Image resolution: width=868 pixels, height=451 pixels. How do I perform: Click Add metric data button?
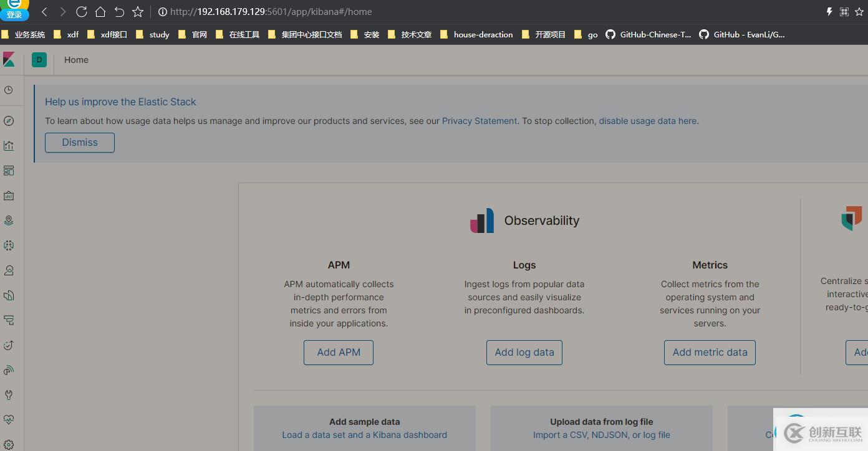click(x=710, y=353)
